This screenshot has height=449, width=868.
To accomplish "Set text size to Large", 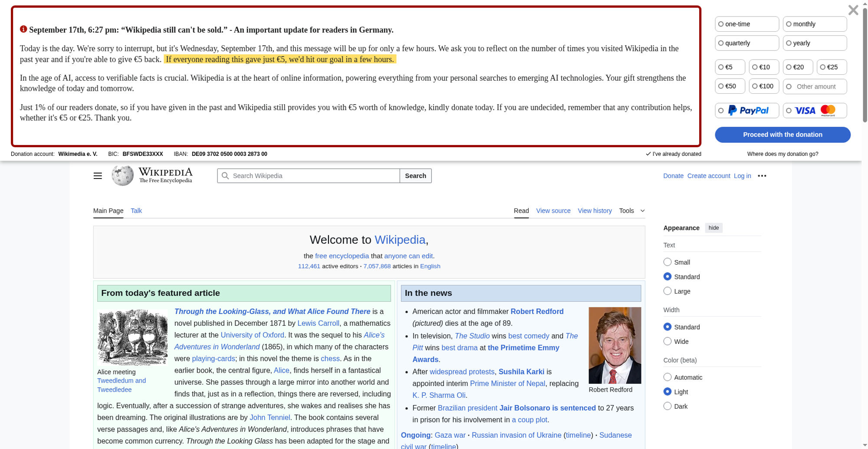I will (x=667, y=291).
